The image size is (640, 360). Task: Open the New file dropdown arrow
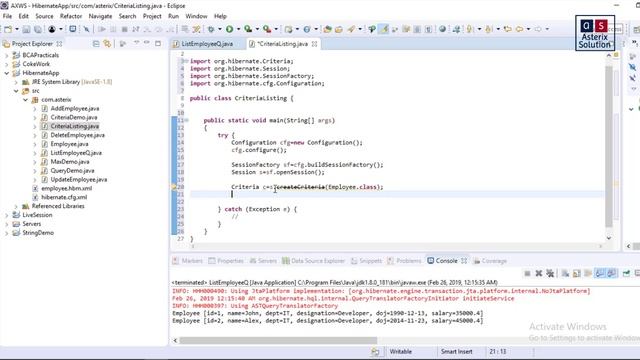[17, 29]
